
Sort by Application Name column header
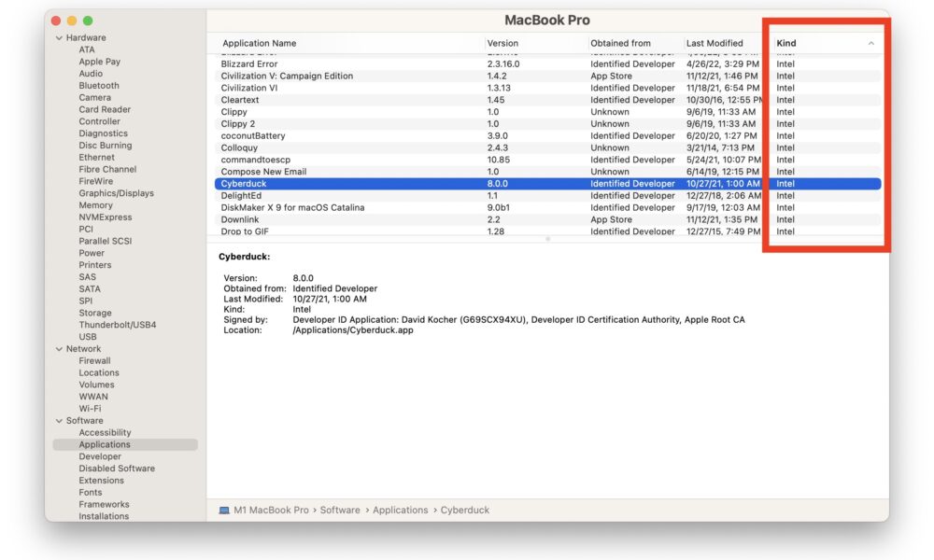(259, 44)
